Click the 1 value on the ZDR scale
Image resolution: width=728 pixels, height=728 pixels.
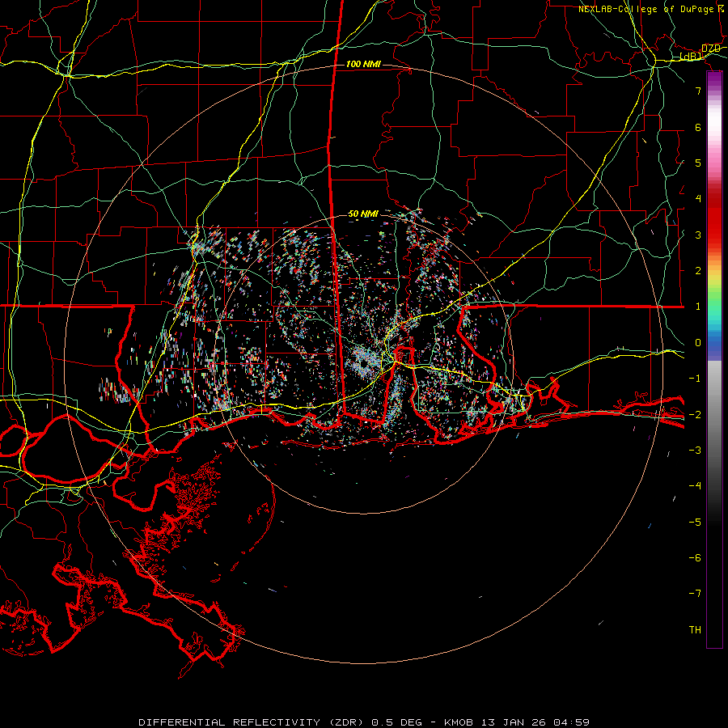click(698, 307)
